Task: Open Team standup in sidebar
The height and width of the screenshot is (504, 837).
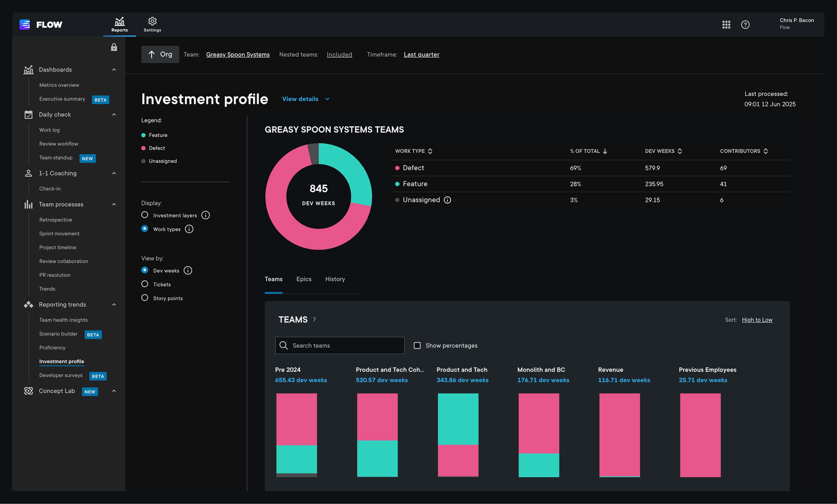Action: (56, 158)
